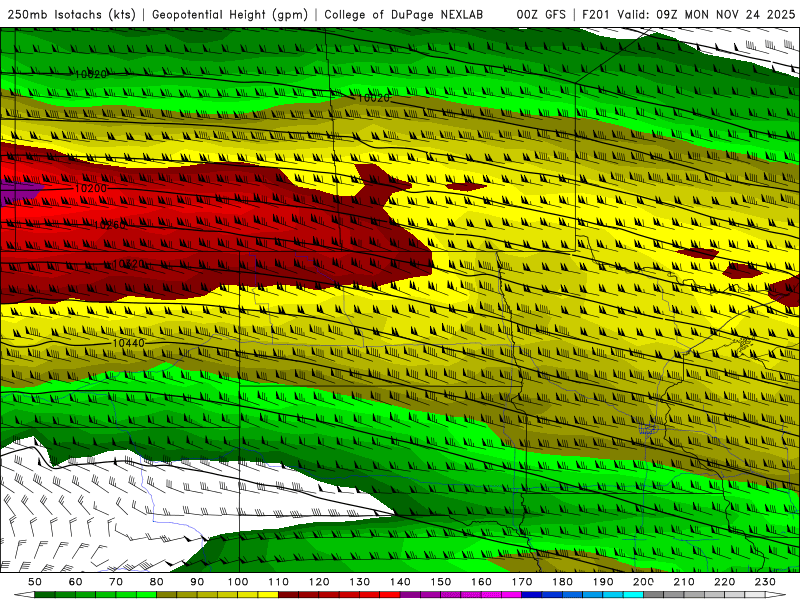
Task: Click the 'Valid: 09Z MON NOV 24 2025' timestamp
Action: [706, 15]
